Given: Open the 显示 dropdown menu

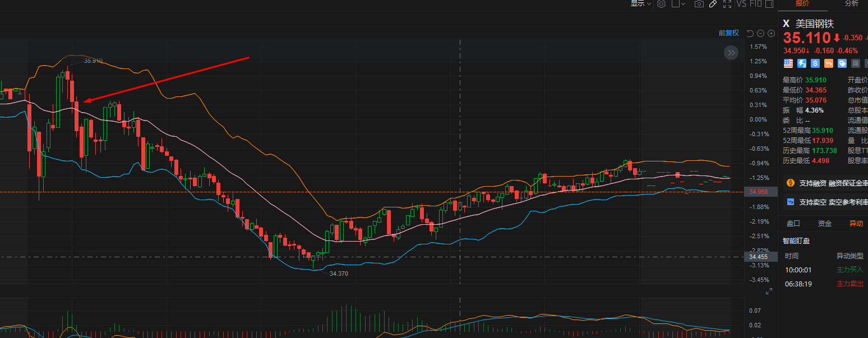Looking at the screenshot, I should pos(641,4).
